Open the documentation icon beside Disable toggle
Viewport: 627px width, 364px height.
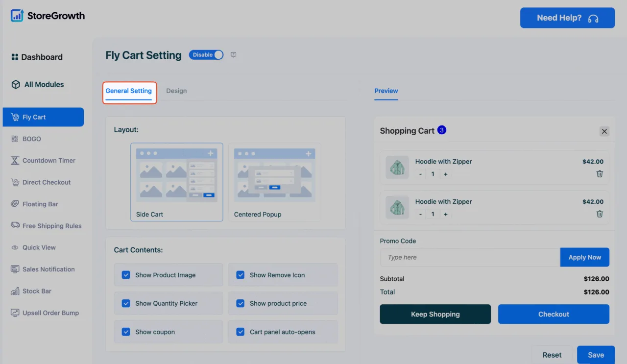point(234,55)
